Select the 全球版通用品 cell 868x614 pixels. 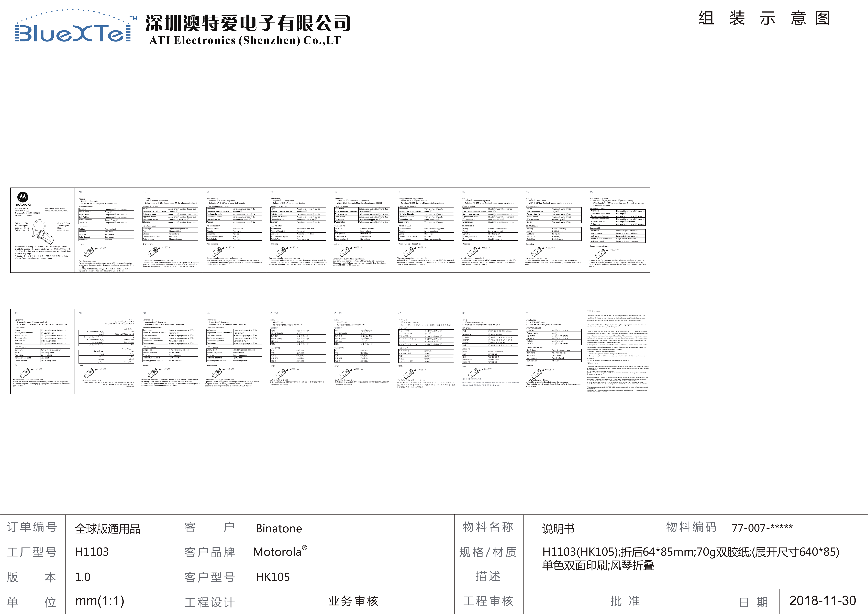pos(121,527)
